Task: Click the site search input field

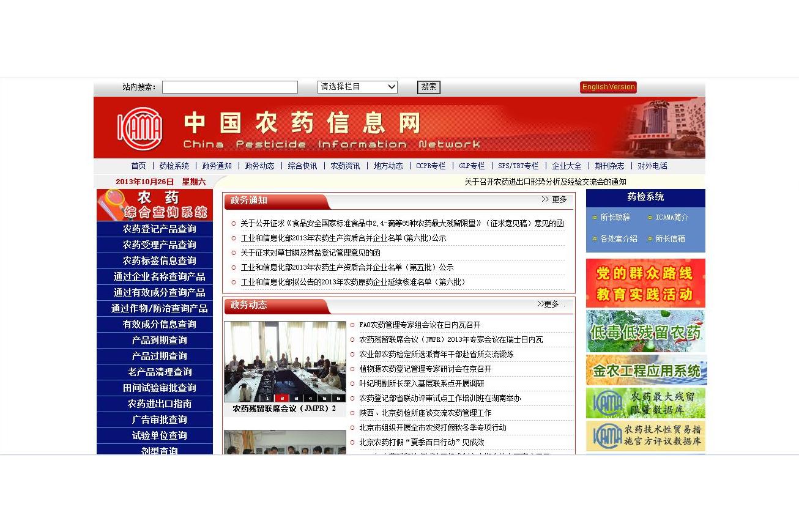Action: pos(230,87)
